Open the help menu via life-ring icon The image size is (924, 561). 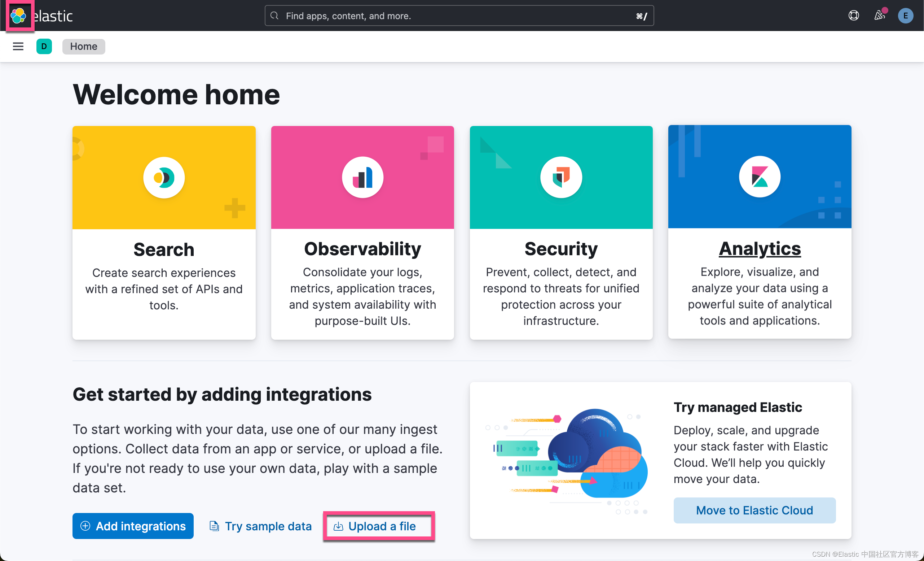[854, 16]
